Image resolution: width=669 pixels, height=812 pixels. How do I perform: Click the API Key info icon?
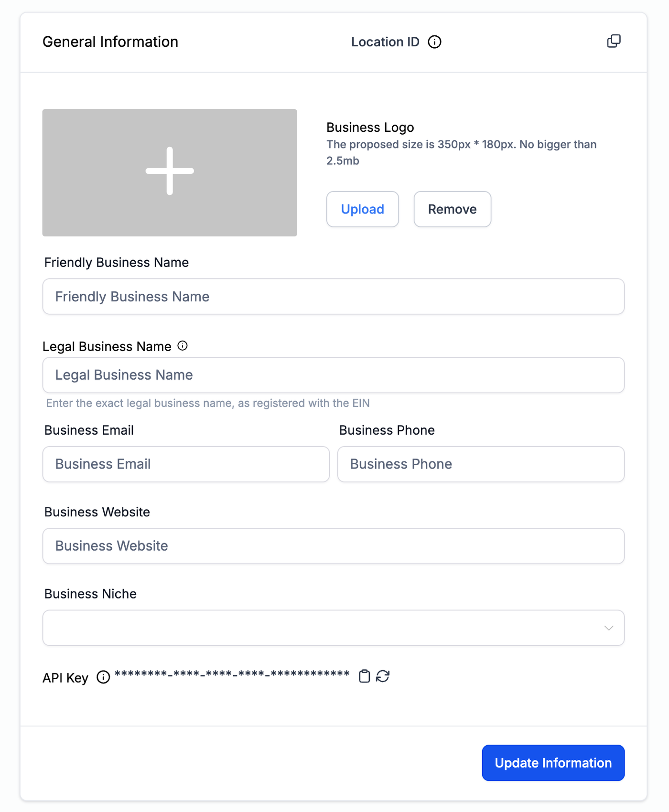pos(103,677)
